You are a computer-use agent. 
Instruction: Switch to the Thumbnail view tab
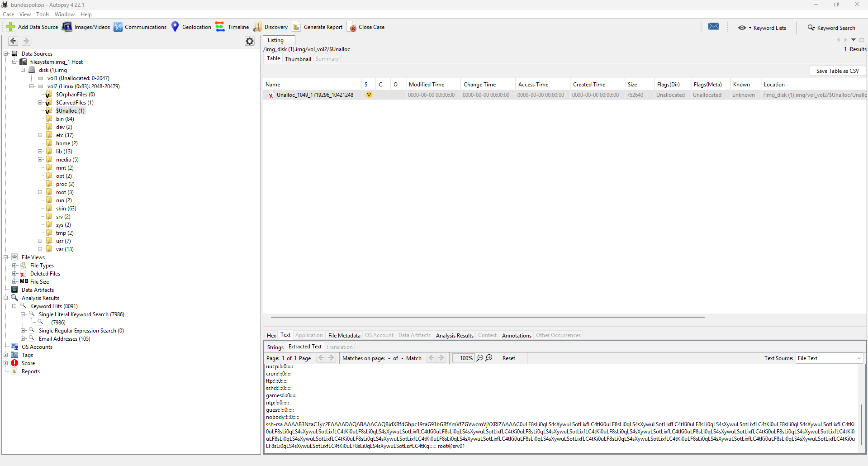[x=298, y=59]
